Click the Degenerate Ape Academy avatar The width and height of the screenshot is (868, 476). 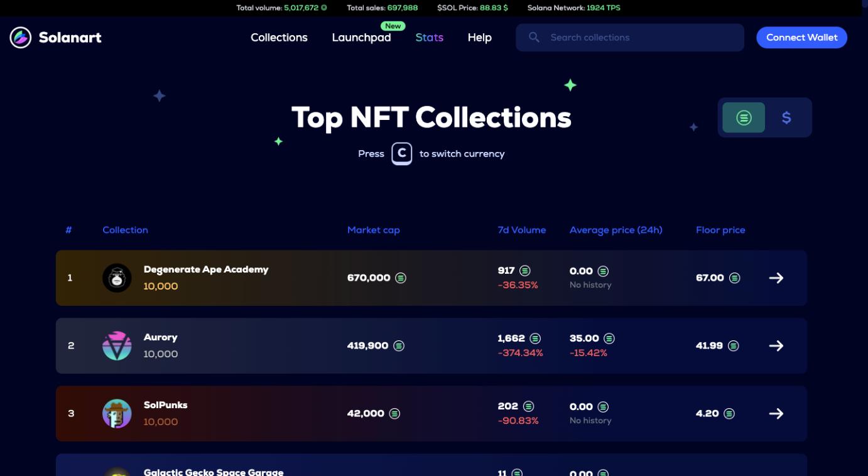point(117,278)
